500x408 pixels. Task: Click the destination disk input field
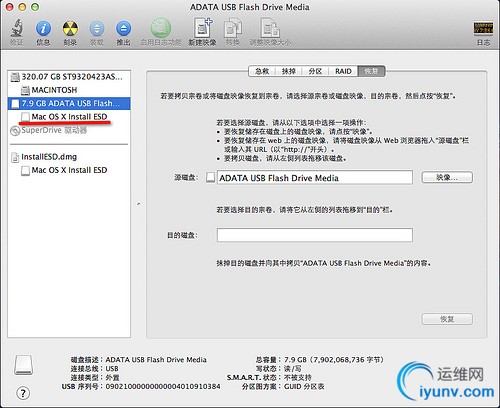click(x=315, y=235)
